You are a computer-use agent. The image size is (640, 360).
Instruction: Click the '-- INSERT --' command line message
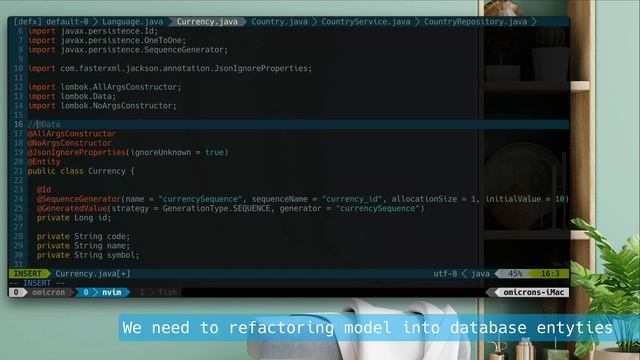pyautogui.click(x=37, y=283)
